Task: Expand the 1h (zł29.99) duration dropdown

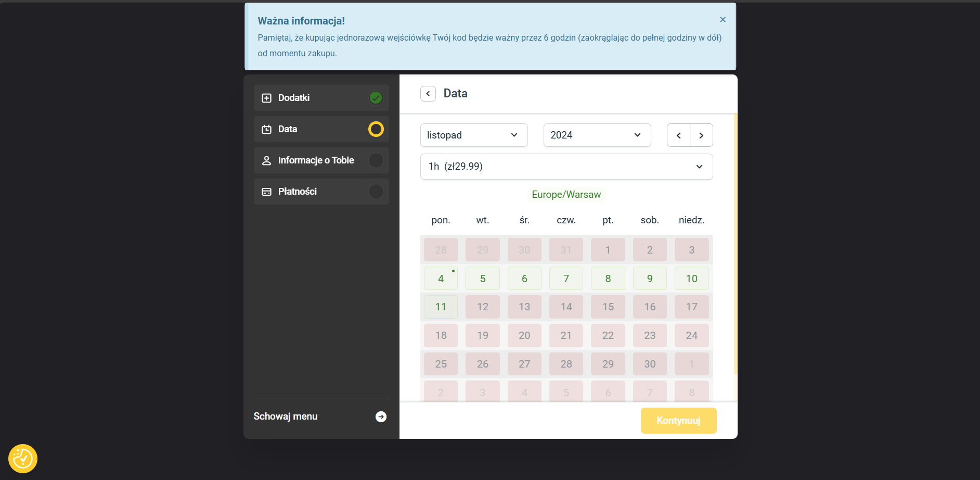Action: pos(566,167)
